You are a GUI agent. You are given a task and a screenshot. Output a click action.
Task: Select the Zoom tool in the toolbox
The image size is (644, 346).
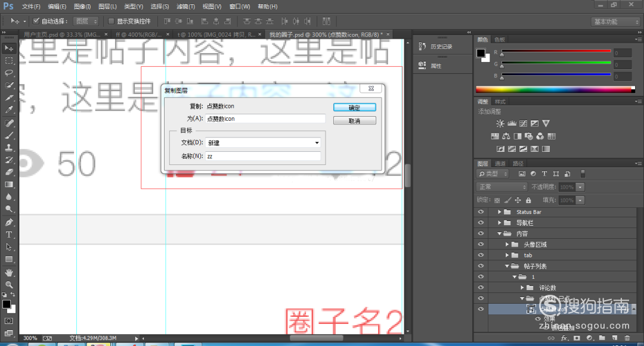[x=8, y=285]
